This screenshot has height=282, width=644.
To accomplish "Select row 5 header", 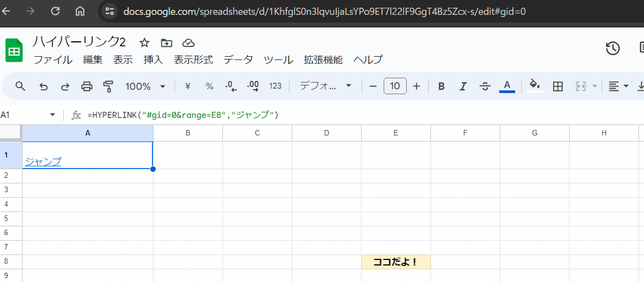I will [x=10, y=219].
